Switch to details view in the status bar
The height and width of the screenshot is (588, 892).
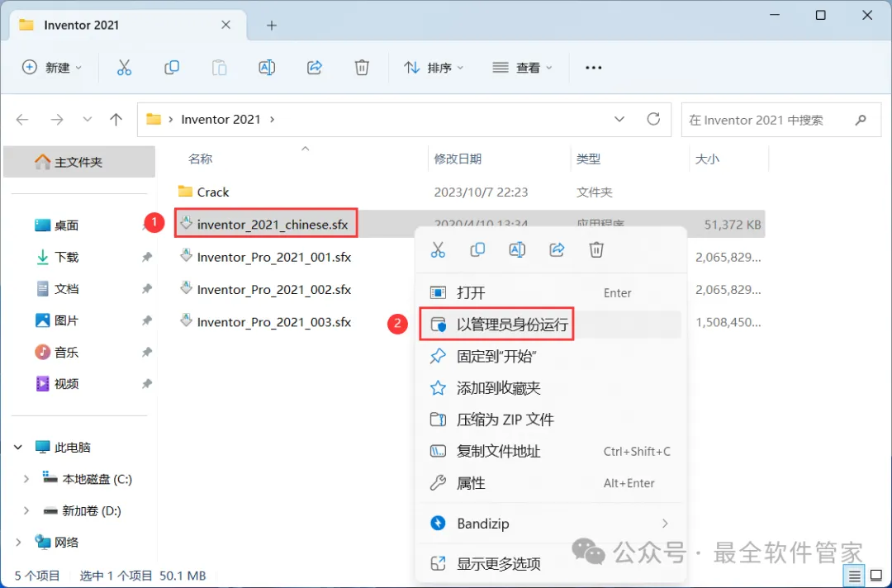(x=855, y=576)
